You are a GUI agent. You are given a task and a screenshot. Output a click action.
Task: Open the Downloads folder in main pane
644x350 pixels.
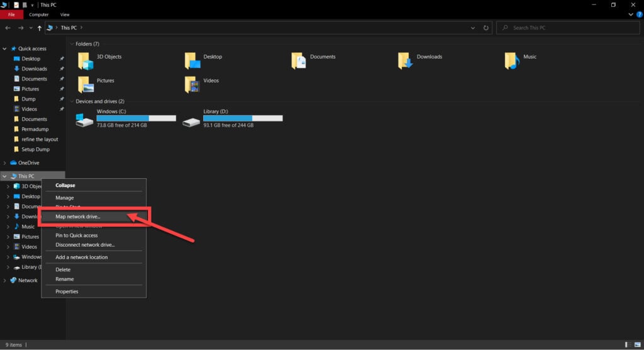406,60
